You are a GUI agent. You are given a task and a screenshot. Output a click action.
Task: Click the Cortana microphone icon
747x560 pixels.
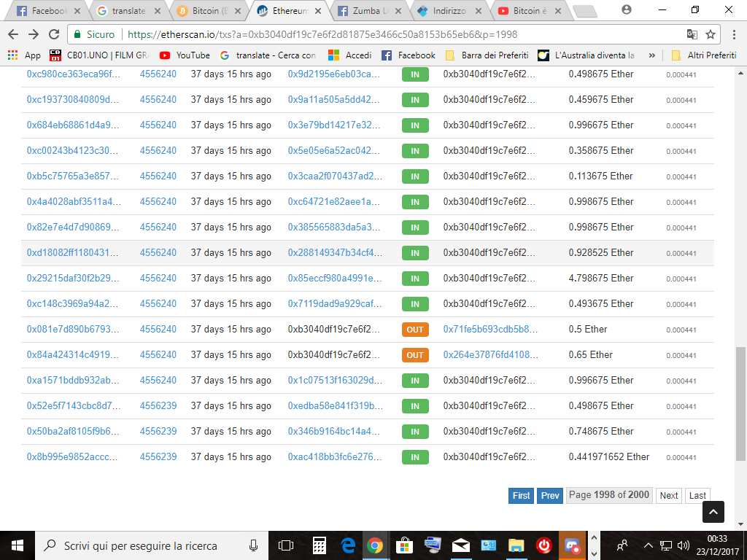253,545
